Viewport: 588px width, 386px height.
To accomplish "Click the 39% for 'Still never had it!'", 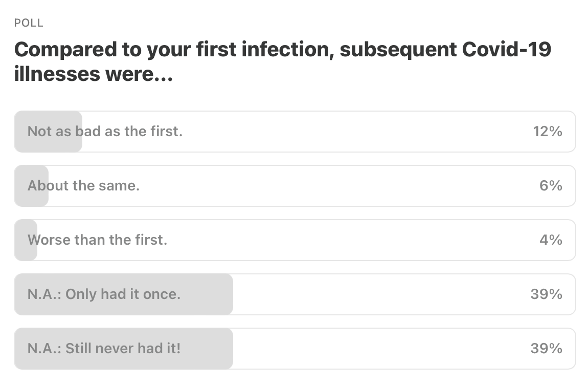I will [x=547, y=349].
